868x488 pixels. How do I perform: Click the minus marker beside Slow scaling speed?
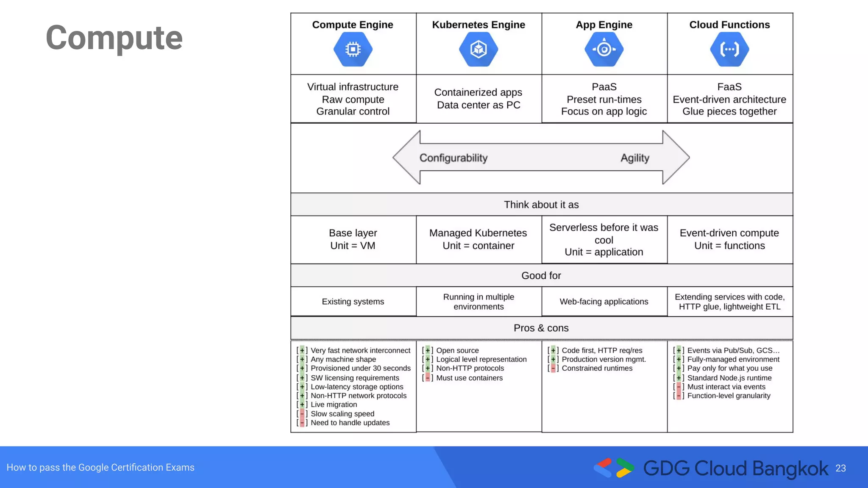tap(302, 414)
